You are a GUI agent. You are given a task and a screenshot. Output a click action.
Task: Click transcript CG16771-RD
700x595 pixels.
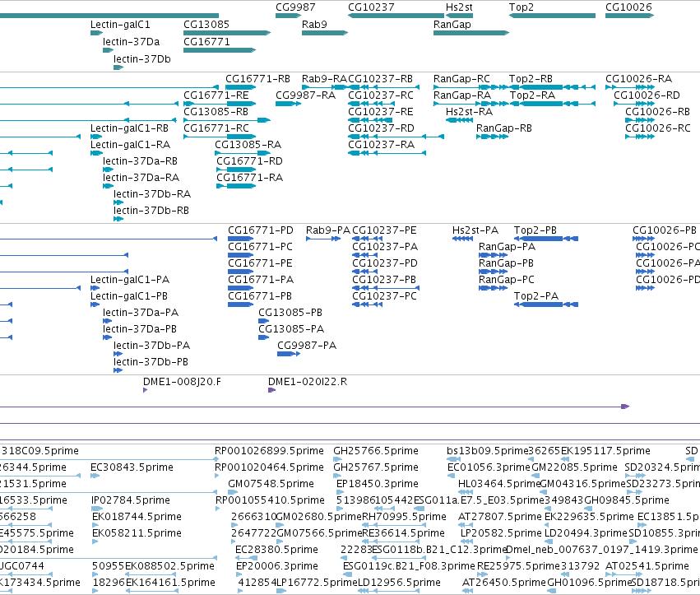[x=249, y=161]
